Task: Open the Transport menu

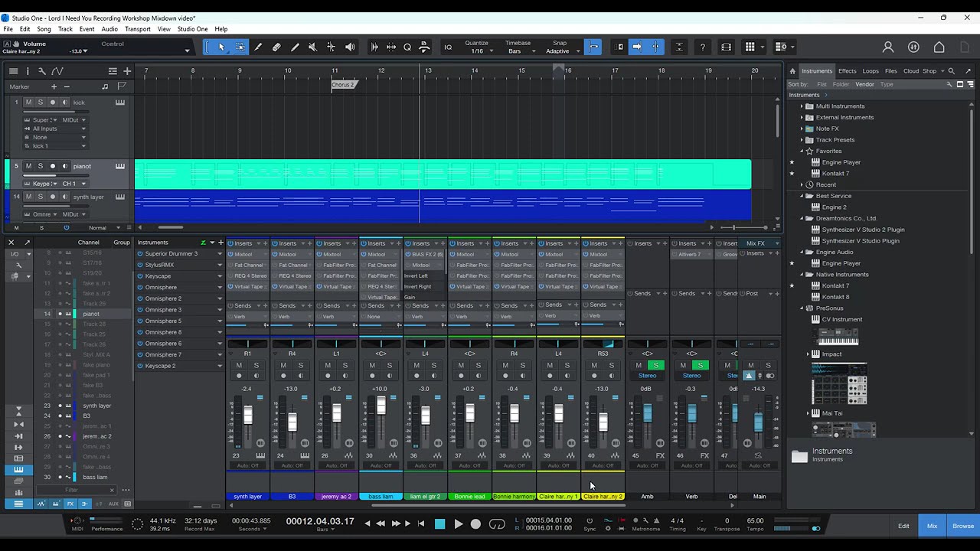Action: click(138, 29)
